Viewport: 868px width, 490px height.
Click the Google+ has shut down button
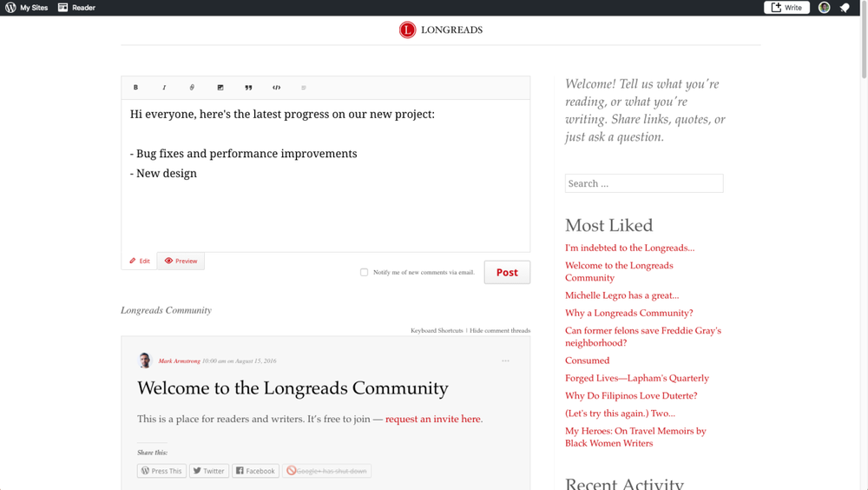(326, 471)
